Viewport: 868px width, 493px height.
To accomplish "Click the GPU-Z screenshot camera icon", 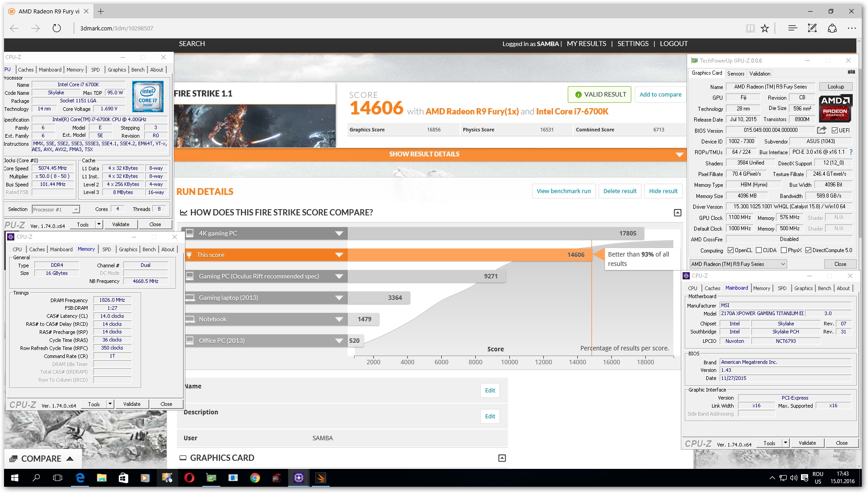I will coord(851,72).
